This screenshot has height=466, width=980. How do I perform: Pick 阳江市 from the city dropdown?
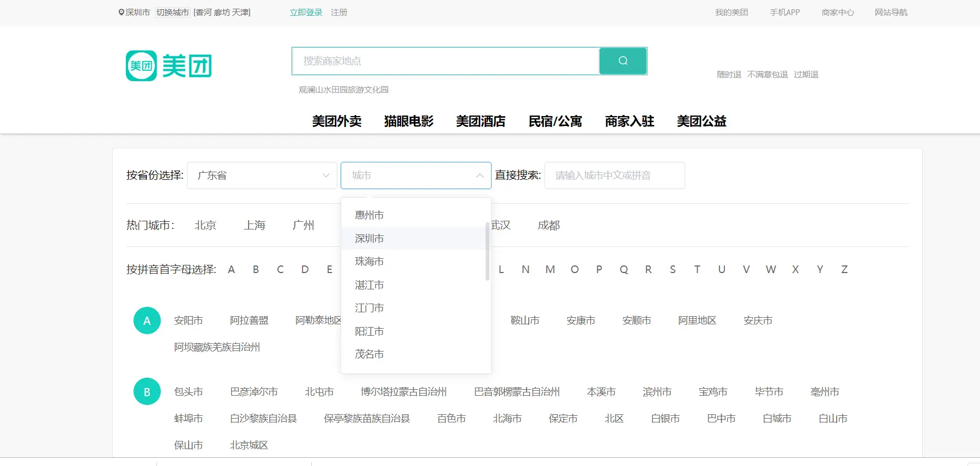point(416,331)
